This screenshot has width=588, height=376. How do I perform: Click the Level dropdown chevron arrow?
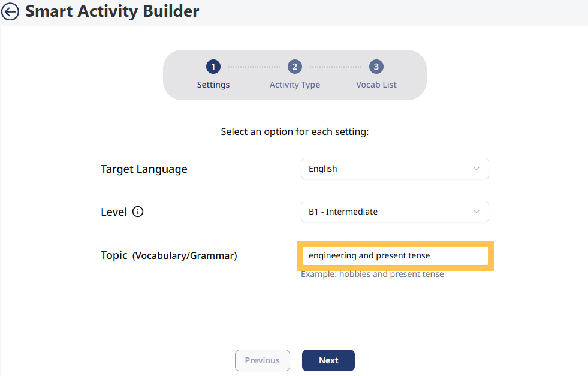(477, 212)
